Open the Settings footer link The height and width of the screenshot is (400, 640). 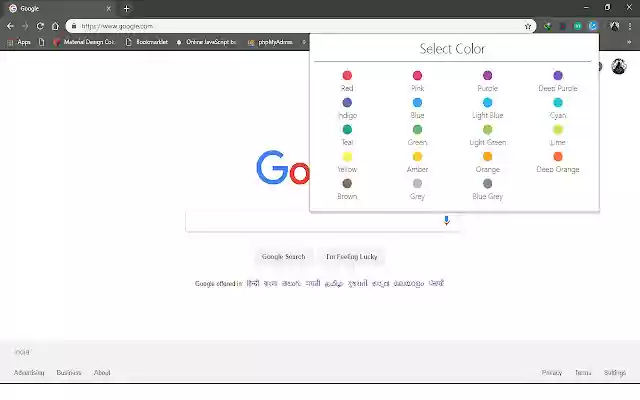615,373
